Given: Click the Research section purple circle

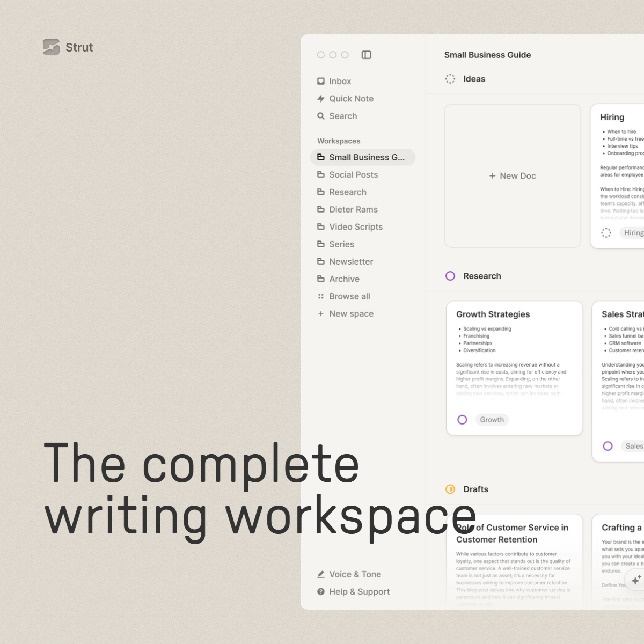Looking at the screenshot, I should (x=450, y=276).
